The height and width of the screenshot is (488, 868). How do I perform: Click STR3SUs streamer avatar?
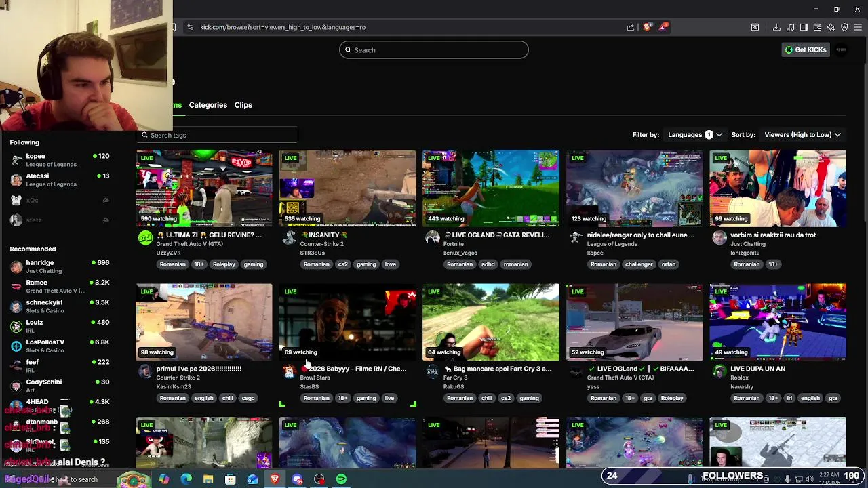pyautogui.click(x=289, y=237)
